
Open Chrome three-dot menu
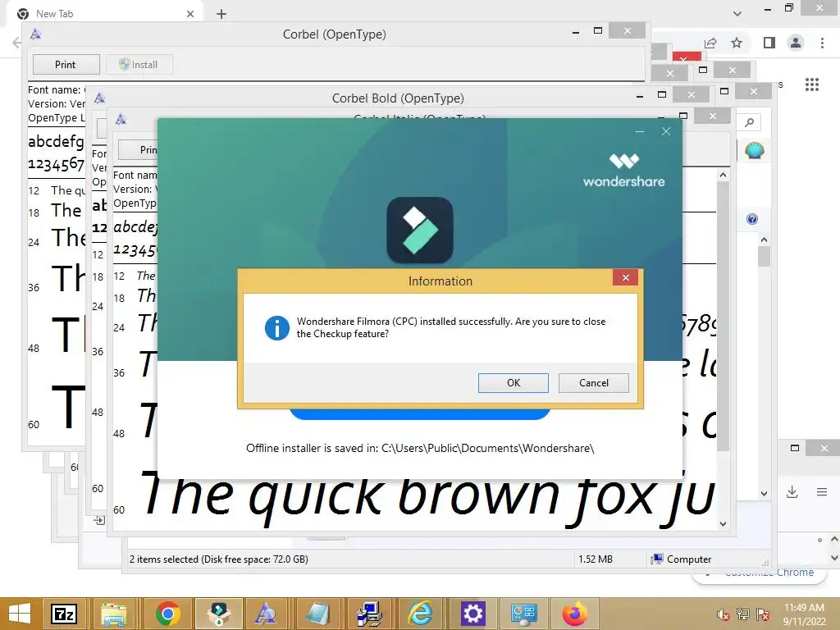pos(822,43)
